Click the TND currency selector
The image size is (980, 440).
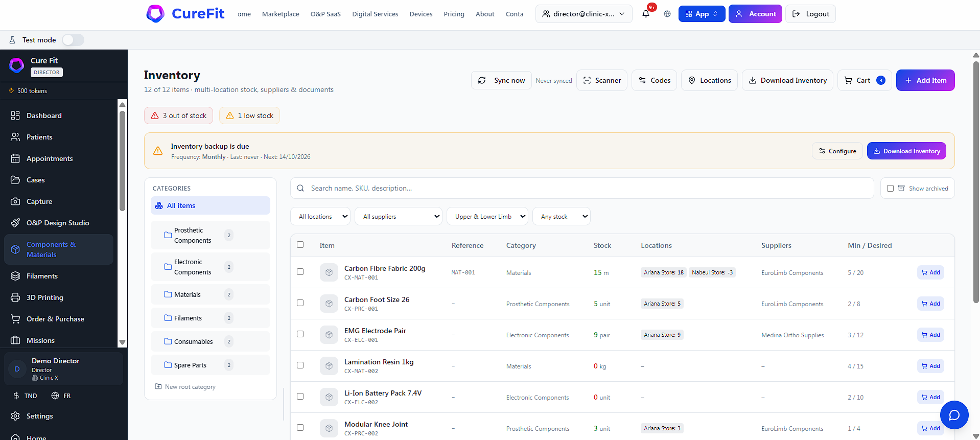(x=25, y=396)
